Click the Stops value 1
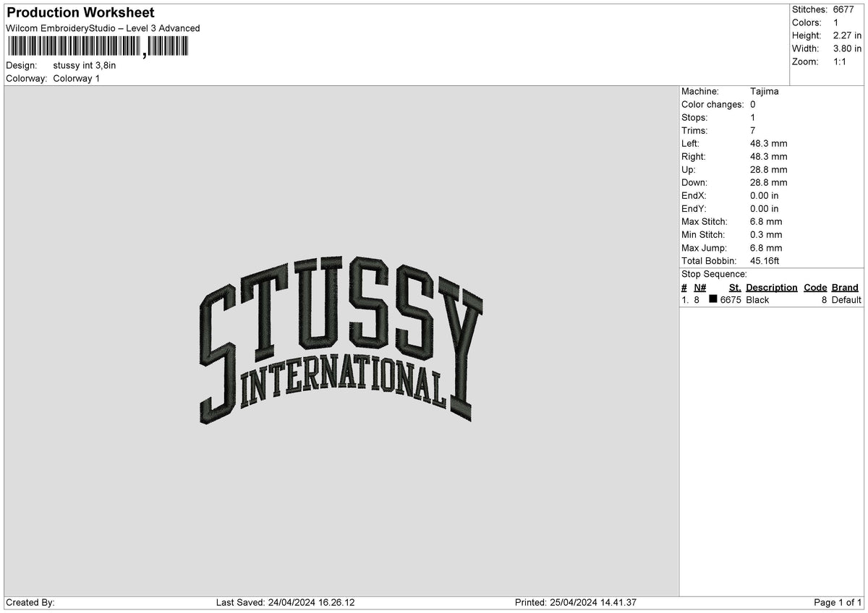Image resolution: width=868 pixels, height=613 pixels. coord(753,118)
